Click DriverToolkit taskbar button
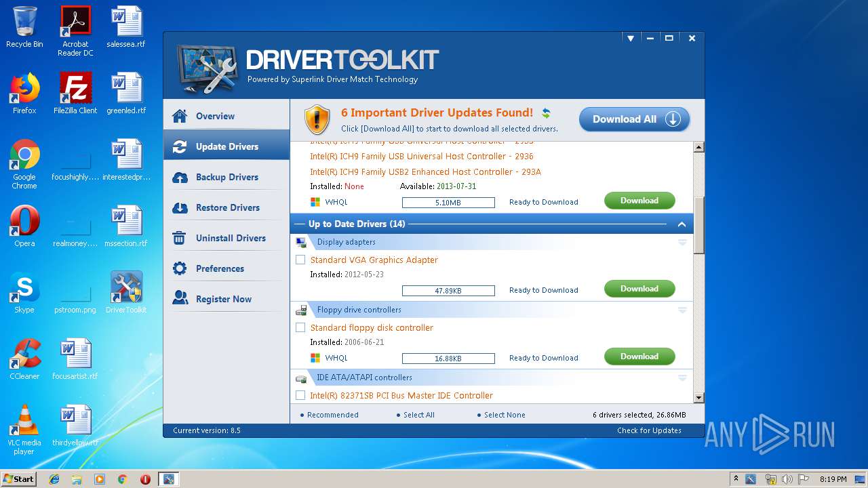This screenshot has height=488, width=868. pyautogui.click(x=168, y=479)
